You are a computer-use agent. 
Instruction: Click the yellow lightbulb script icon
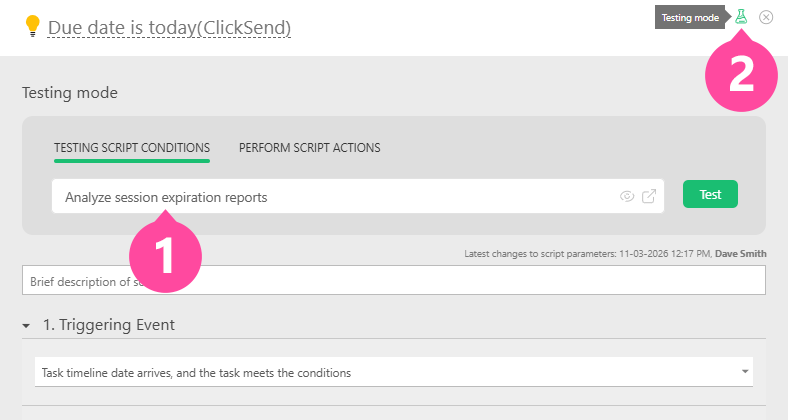pos(32,27)
